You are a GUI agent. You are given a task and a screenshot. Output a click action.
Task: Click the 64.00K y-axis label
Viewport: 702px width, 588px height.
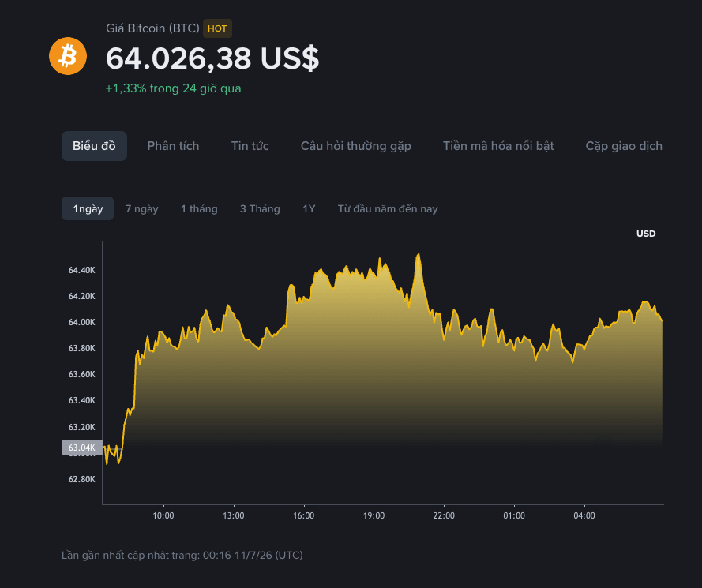pos(81,322)
